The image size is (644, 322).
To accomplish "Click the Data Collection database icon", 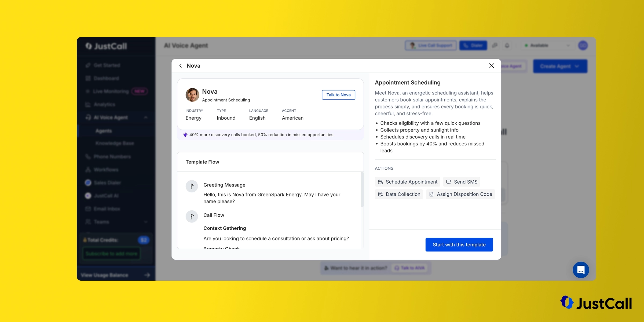I will point(380,194).
